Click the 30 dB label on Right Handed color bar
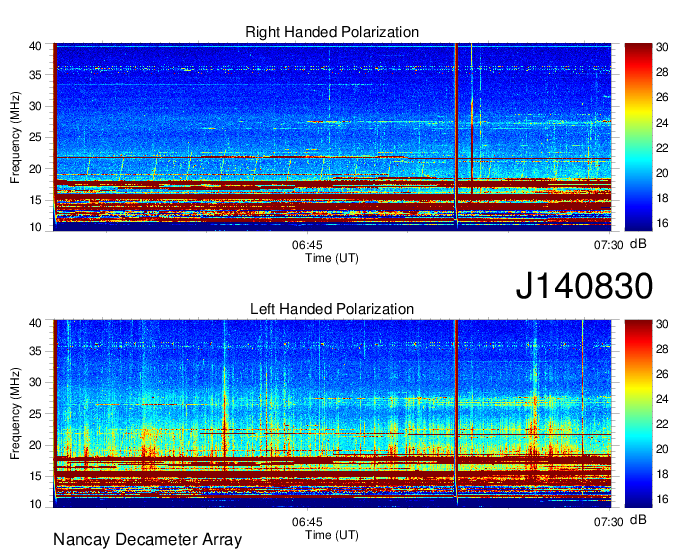The height and width of the screenshot is (552, 680). pos(662,47)
